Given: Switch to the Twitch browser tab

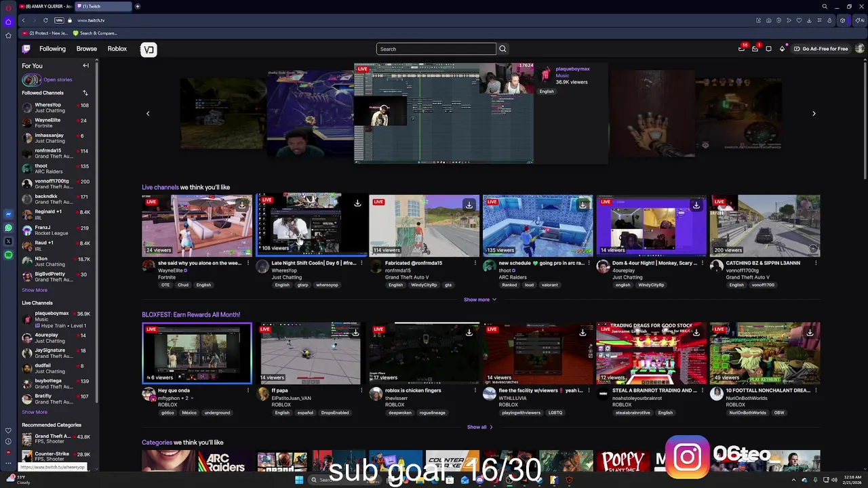Looking at the screenshot, I should (103, 6).
